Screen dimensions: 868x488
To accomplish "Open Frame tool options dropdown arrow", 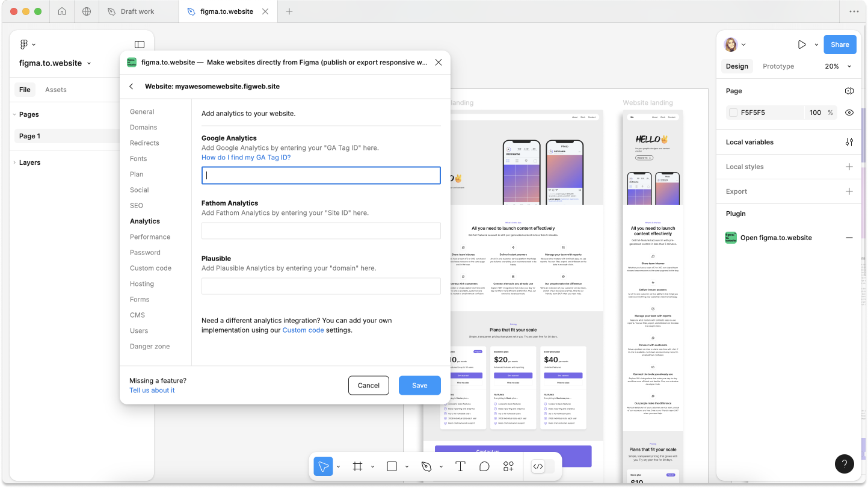I will point(372,466).
